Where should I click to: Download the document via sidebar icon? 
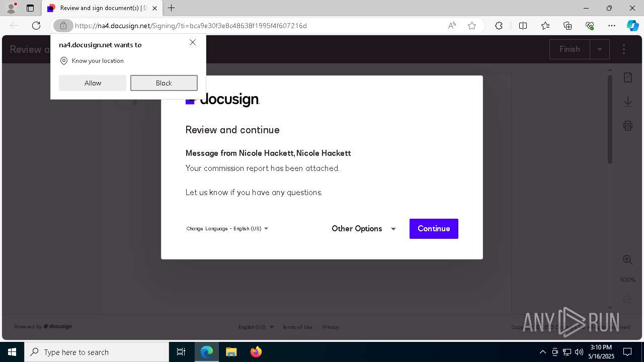(628, 102)
